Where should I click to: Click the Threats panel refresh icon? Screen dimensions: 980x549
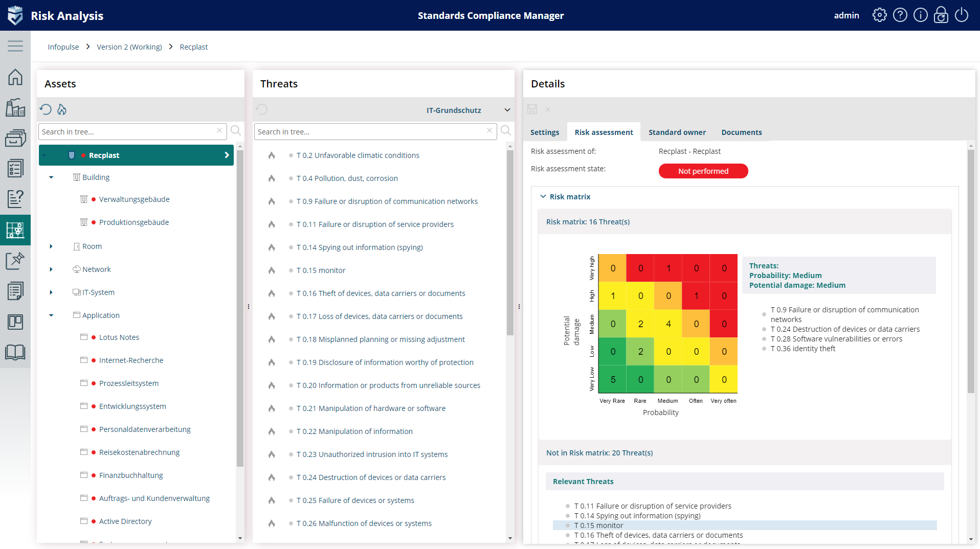pos(261,109)
